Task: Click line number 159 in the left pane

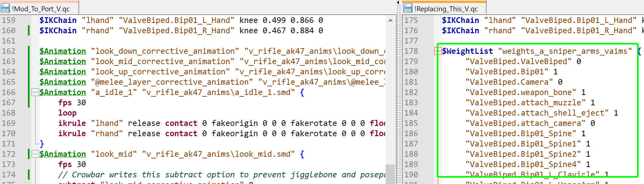Action: pos(9,20)
